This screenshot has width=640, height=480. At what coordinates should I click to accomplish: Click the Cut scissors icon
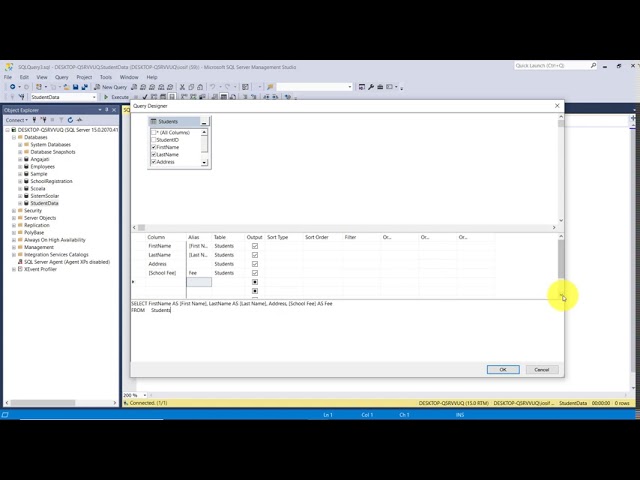(182, 87)
